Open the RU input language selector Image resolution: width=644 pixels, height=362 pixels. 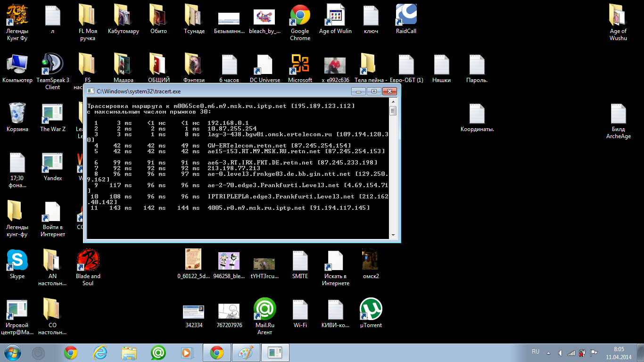pos(536,352)
